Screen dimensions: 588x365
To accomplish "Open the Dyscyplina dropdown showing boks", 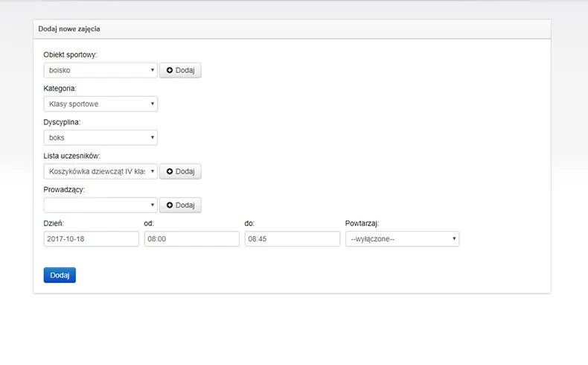I will (x=100, y=138).
